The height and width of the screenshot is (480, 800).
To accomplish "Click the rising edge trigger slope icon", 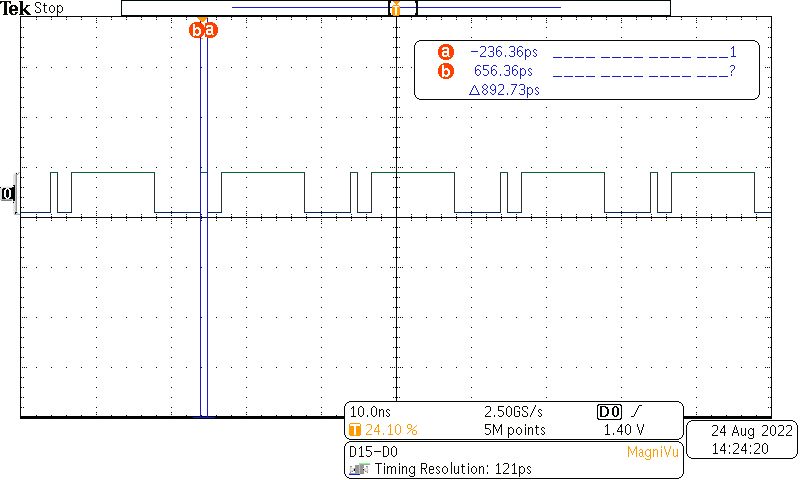I will pyautogui.click(x=636, y=412).
